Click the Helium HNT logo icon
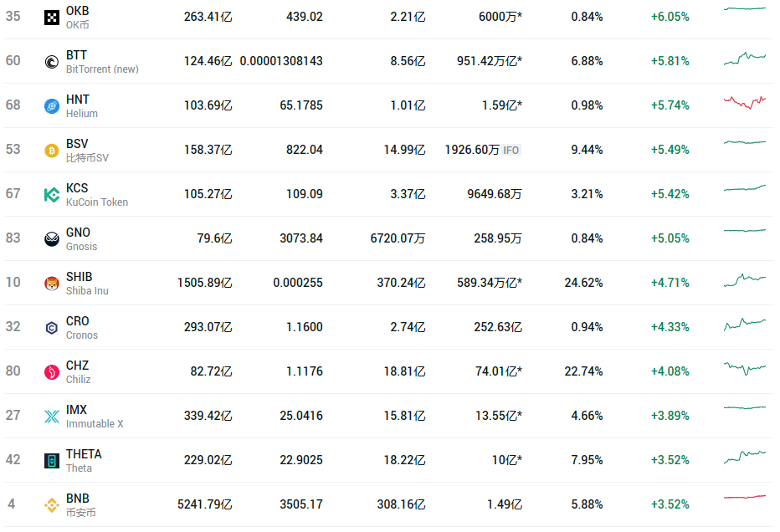Viewport: 780px width, 532px height. click(51, 105)
